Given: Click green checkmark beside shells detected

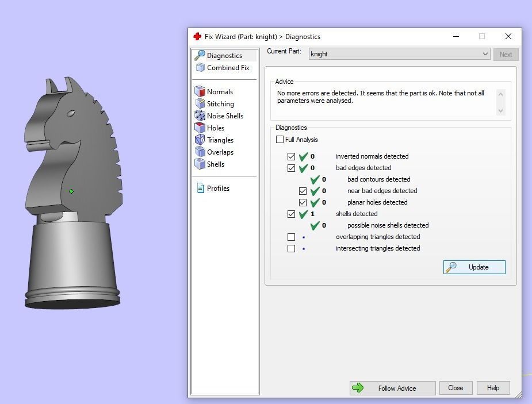Looking at the screenshot, I should [303, 214].
